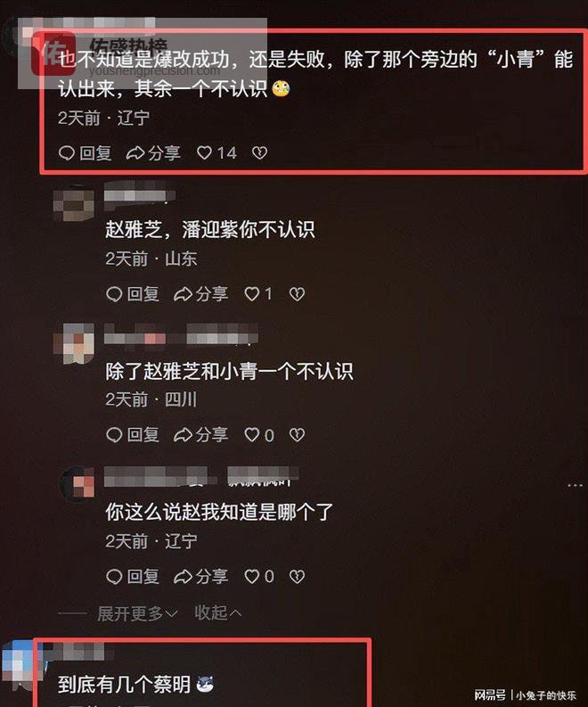
Task: Open the Shandong commenter's avatar
Action: click(74, 203)
